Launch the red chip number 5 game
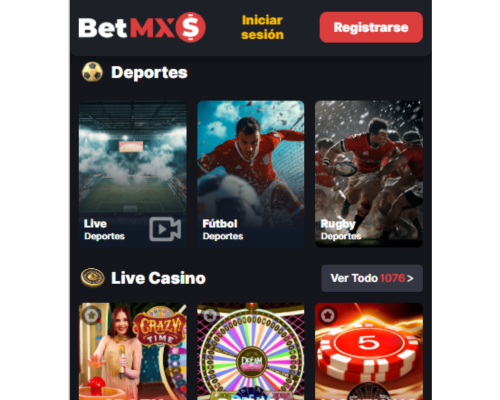Viewport: 500px width, 400px height. 369,351
